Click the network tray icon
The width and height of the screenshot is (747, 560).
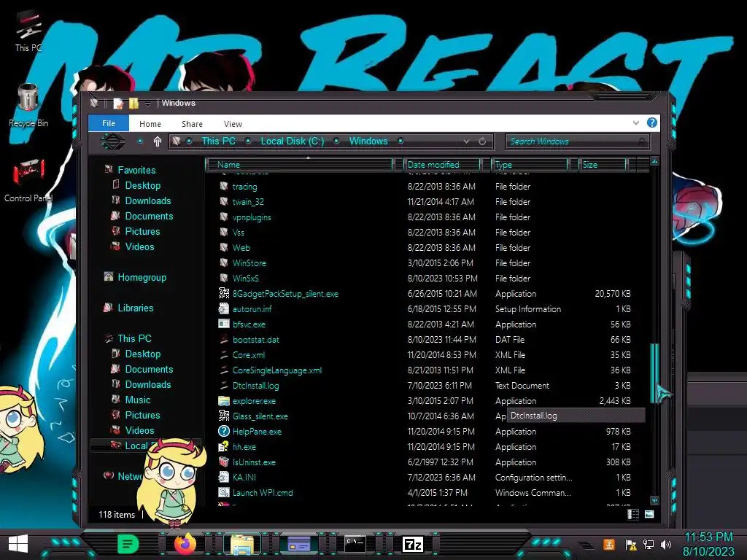point(649,544)
